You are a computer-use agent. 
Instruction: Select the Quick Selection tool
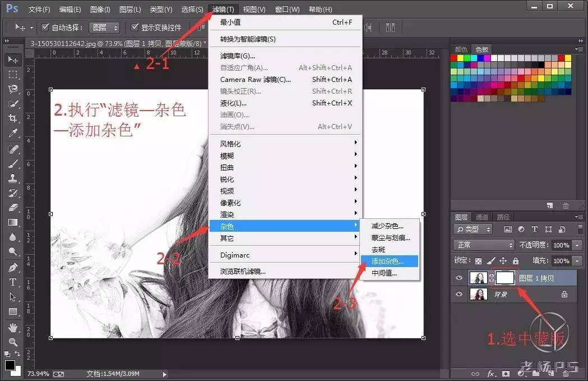[13, 104]
